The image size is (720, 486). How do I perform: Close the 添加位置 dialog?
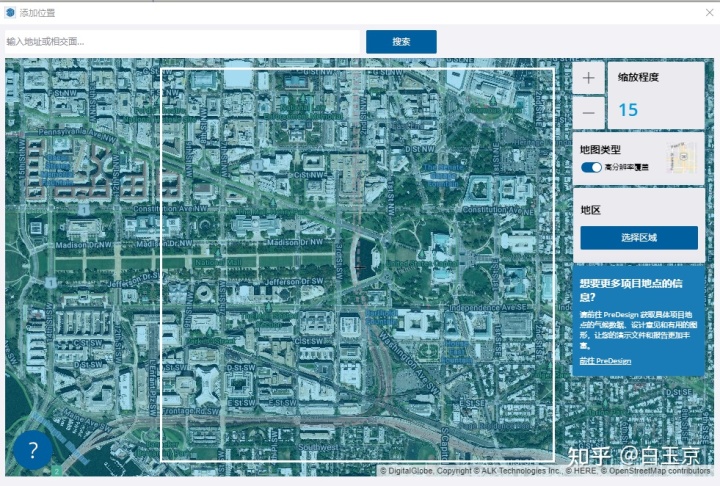point(709,13)
